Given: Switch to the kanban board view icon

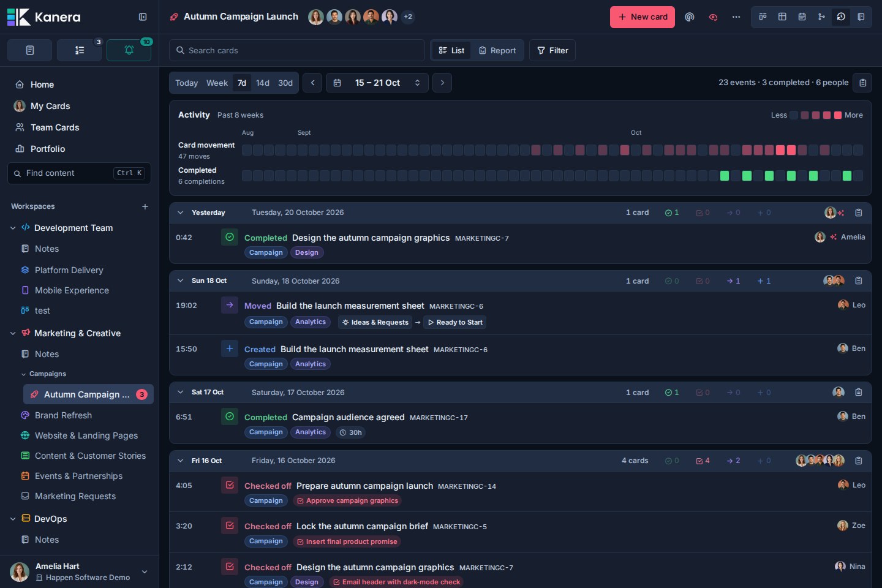Looking at the screenshot, I should click(763, 17).
